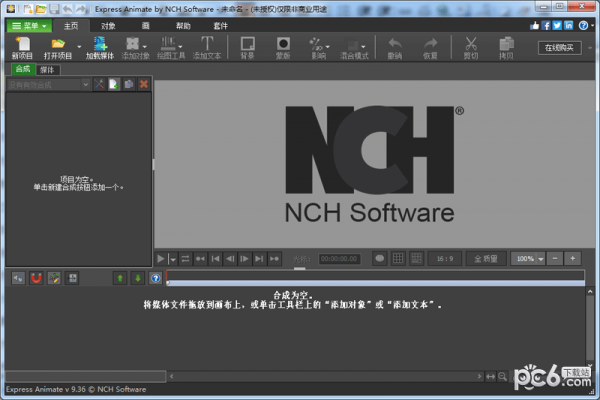Image resolution: width=600 pixels, height=400 pixels.
Task: Click the composition settings tools icon
Action: tap(99, 84)
